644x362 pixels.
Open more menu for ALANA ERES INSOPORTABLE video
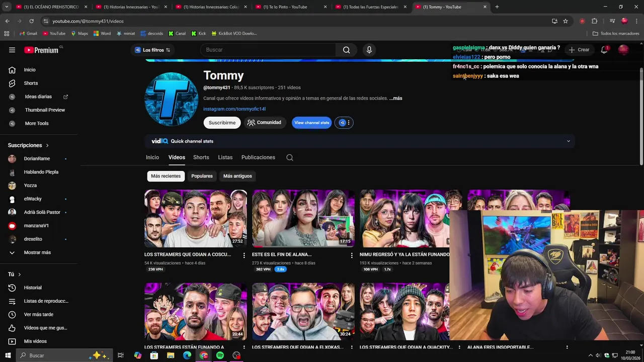567,347
